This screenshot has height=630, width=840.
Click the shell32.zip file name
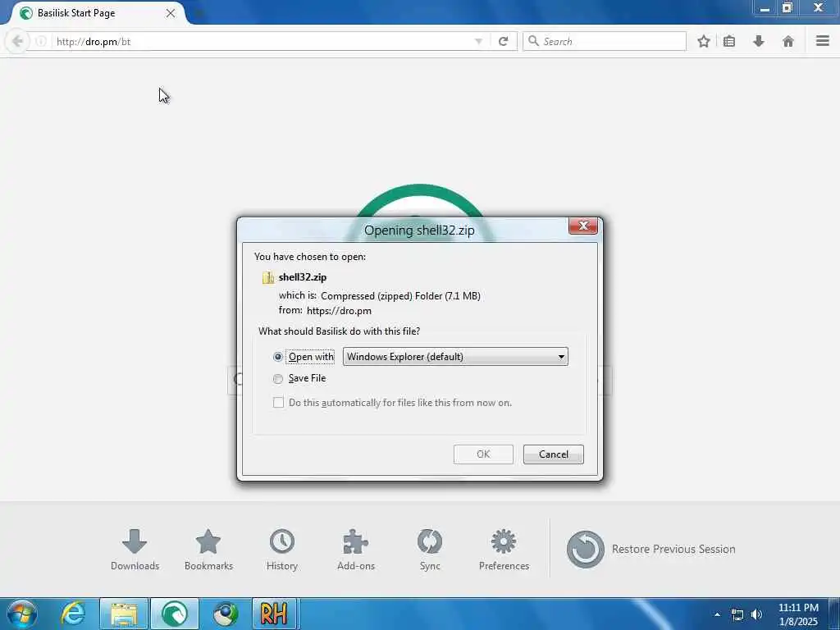click(303, 277)
